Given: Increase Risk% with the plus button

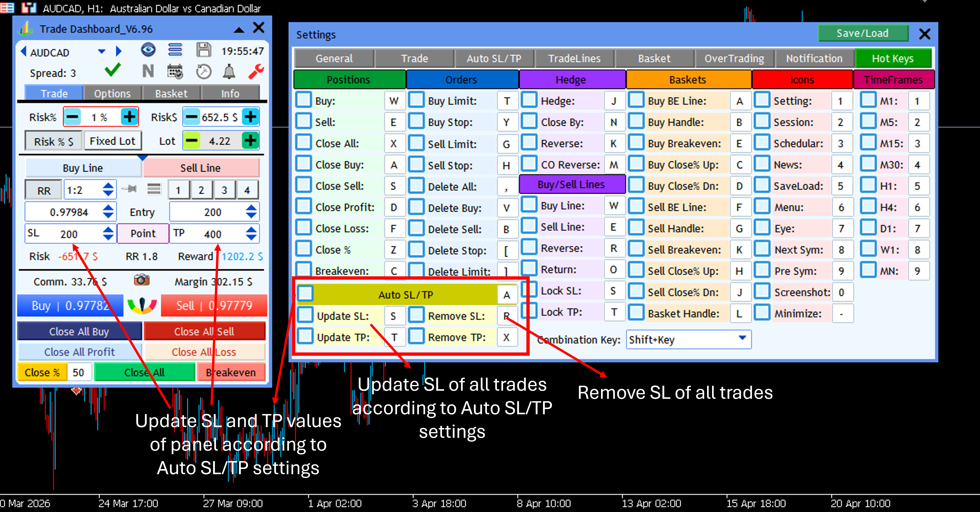Looking at the screenshot, I should (129, 117).
